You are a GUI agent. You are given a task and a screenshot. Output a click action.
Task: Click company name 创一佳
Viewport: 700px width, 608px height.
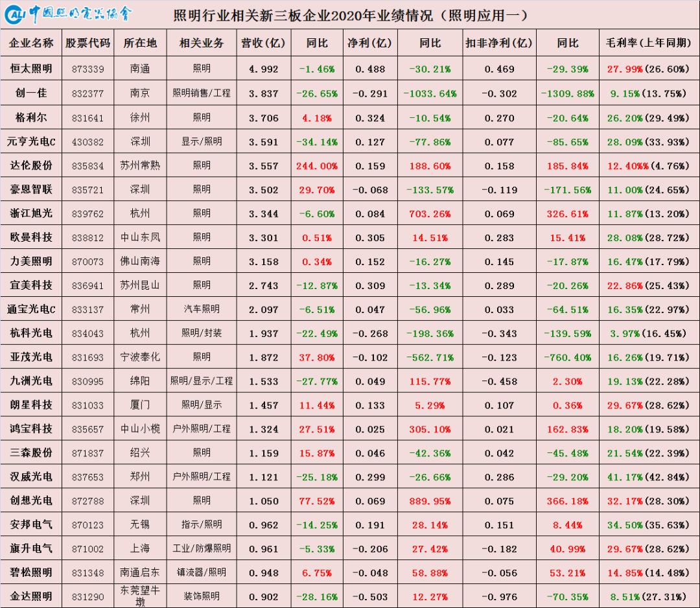coord(31,93)
